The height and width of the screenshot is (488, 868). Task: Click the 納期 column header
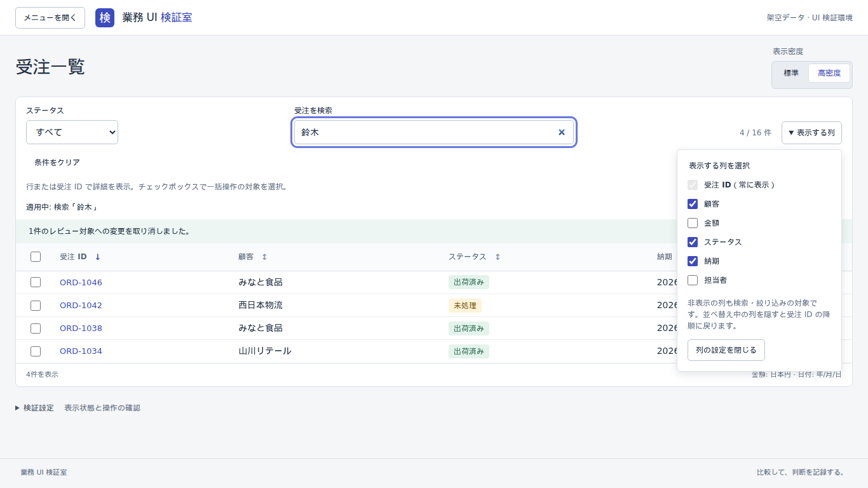tap(665, 257)
